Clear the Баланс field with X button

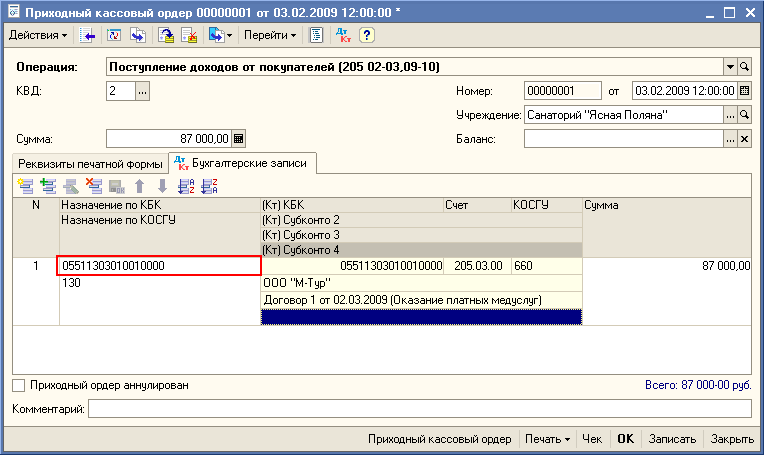[744, 139]
